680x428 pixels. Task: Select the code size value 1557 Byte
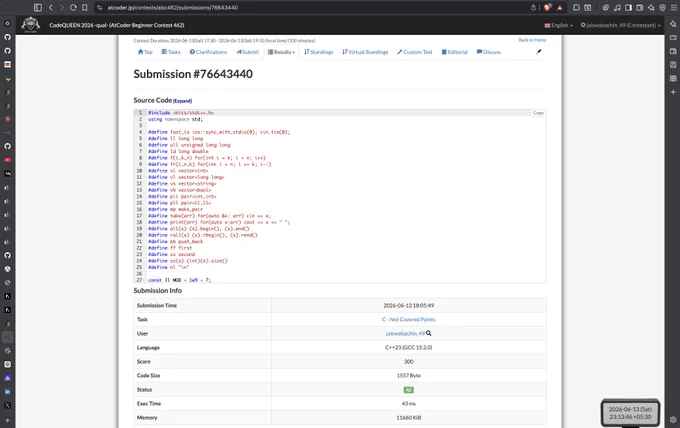click(x=409, y=376)
